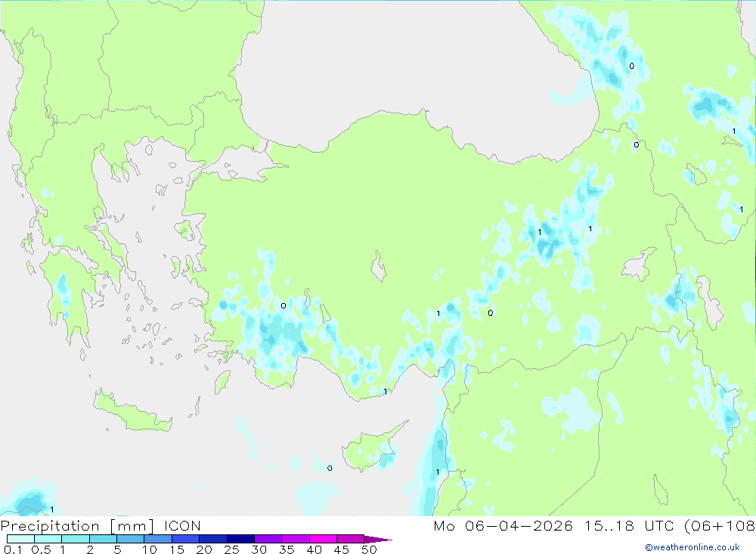This screenshot has height=554, width=756.
Task: Click the island of Crete on the map
Action: pyautogui.click(x=132, y=412)
